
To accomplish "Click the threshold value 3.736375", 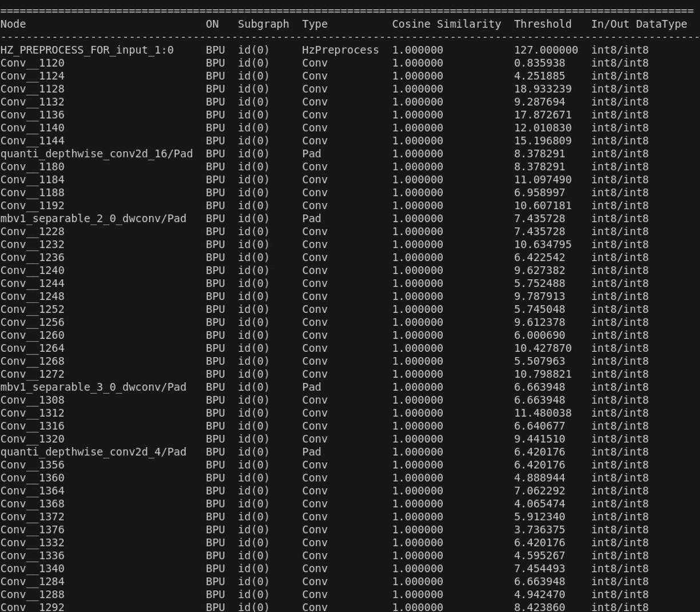I will (539, 530).
